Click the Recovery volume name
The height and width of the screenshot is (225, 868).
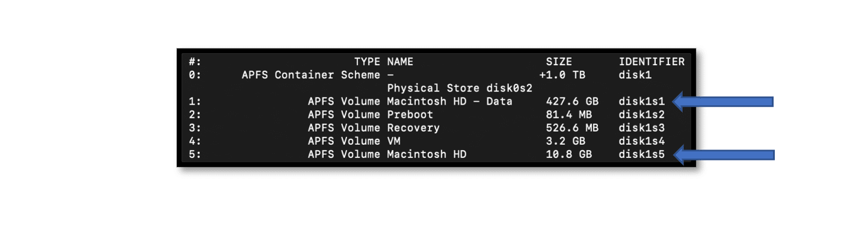click(413, 128)
